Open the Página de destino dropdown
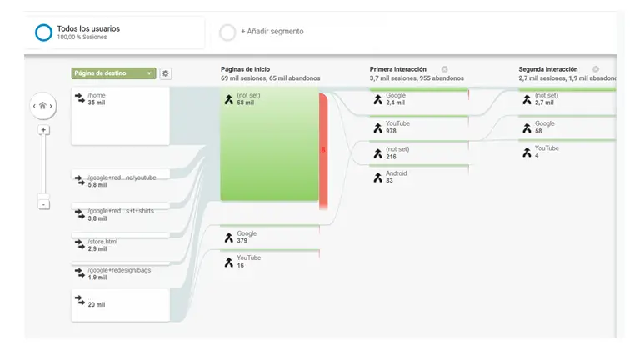Screen dimensions: 644x346 click(113, 73)
